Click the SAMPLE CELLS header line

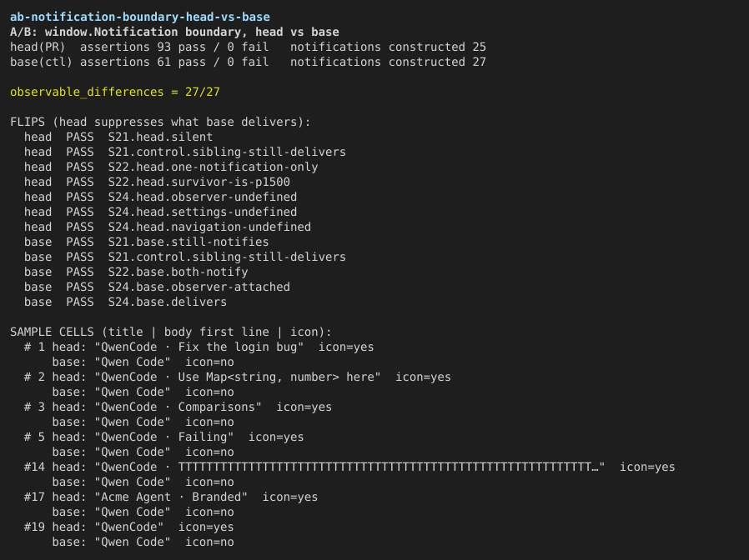[x=170, y=332]
